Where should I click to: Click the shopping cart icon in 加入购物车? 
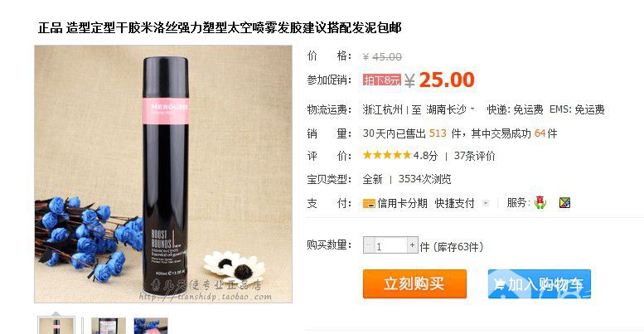[500, 284]
